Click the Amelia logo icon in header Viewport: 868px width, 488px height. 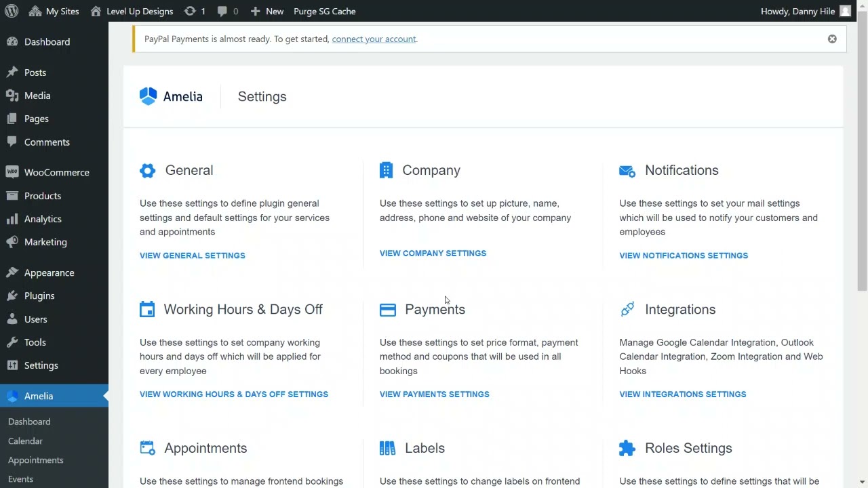click(148, 96)
